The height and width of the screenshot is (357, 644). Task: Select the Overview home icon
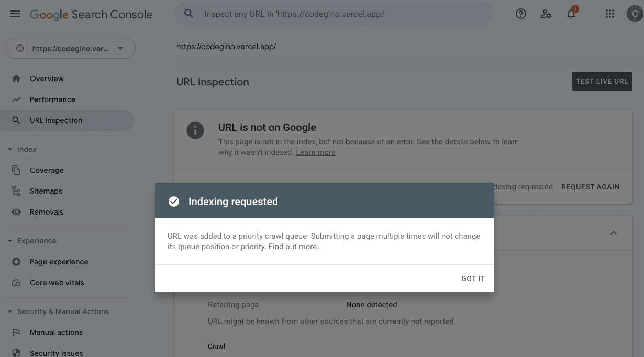pyautogui.click(x=16, y=78)
